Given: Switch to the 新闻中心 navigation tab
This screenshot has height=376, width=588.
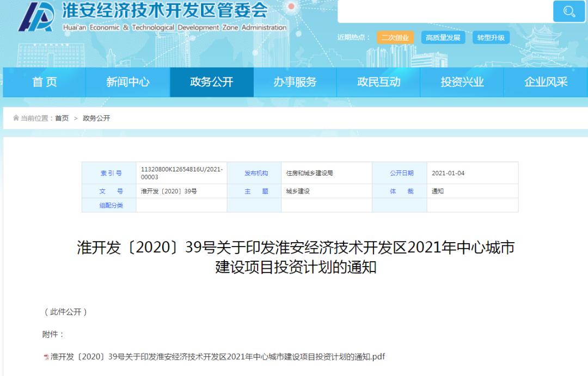Looking at the screenshot, I should [x=128, y=82].
